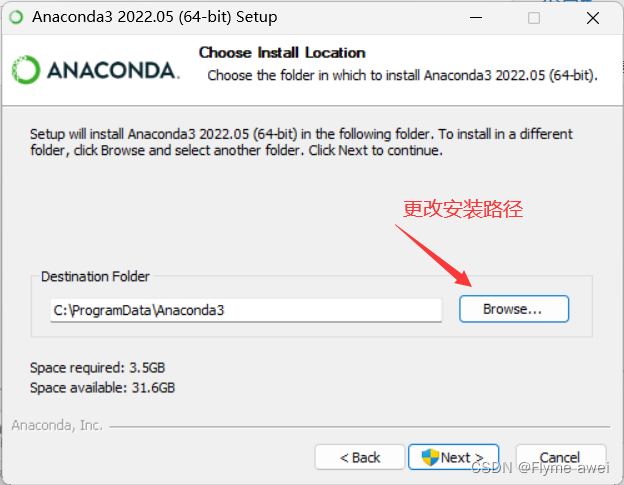Minimize the Anaconda3 Setup window
624x485 pixels.
476,18
